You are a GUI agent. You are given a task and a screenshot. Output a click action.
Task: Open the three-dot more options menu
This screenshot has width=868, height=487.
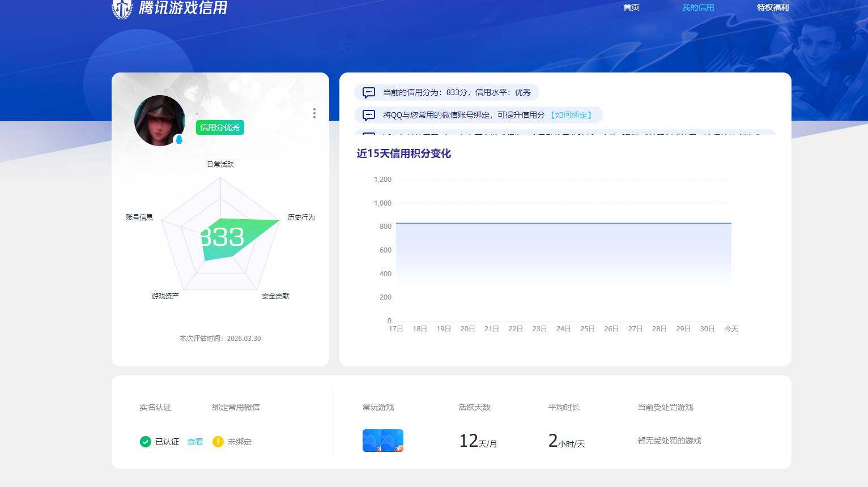[314, 113]
